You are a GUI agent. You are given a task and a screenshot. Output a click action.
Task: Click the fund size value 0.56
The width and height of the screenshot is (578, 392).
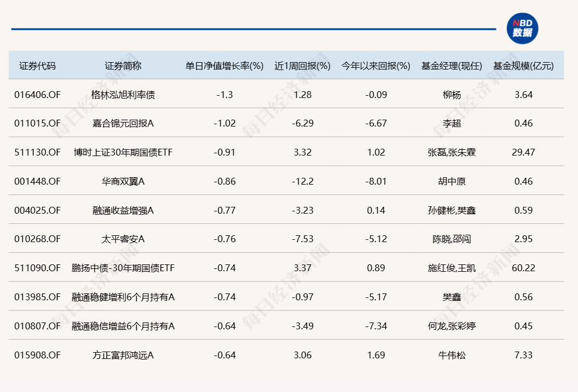tap(523, 297)
